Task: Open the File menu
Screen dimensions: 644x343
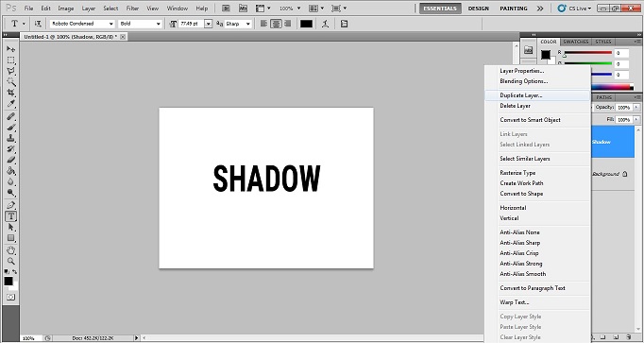Action: tap(28, 9)
